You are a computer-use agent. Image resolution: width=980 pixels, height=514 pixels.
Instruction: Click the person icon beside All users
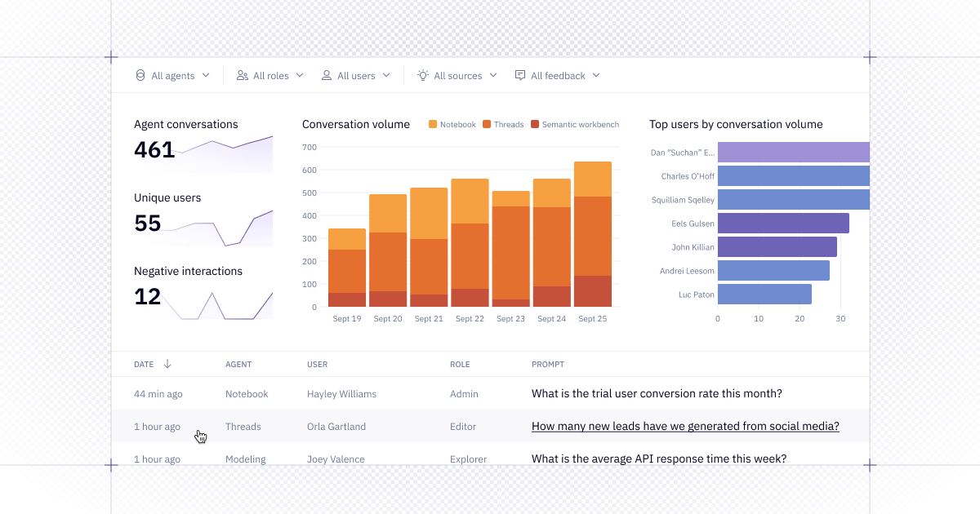(327, 75)
